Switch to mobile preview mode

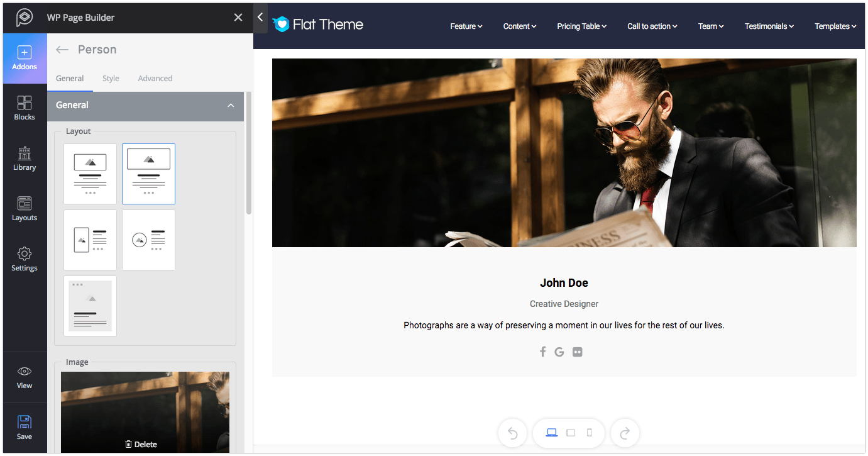point(590,433)
